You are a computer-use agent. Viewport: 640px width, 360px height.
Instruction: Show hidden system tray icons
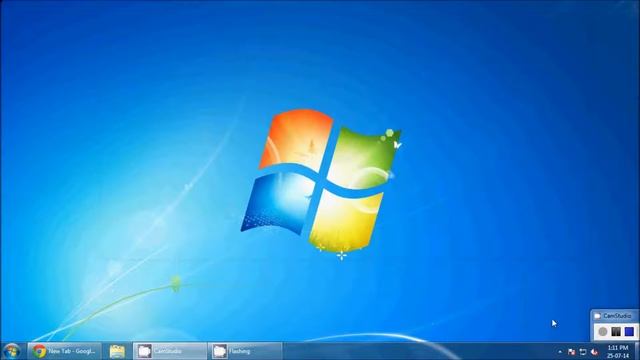click(x=560, y=351)
